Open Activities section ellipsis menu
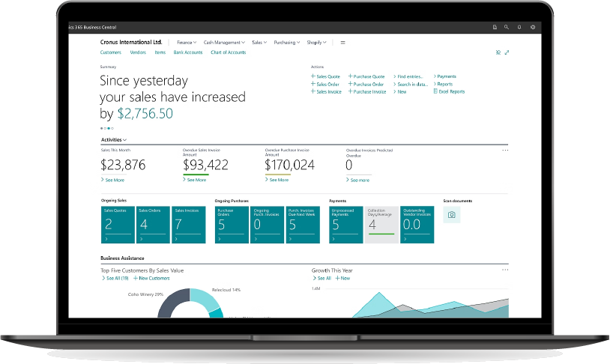610x364 pixels. click(x=505, y=150)
